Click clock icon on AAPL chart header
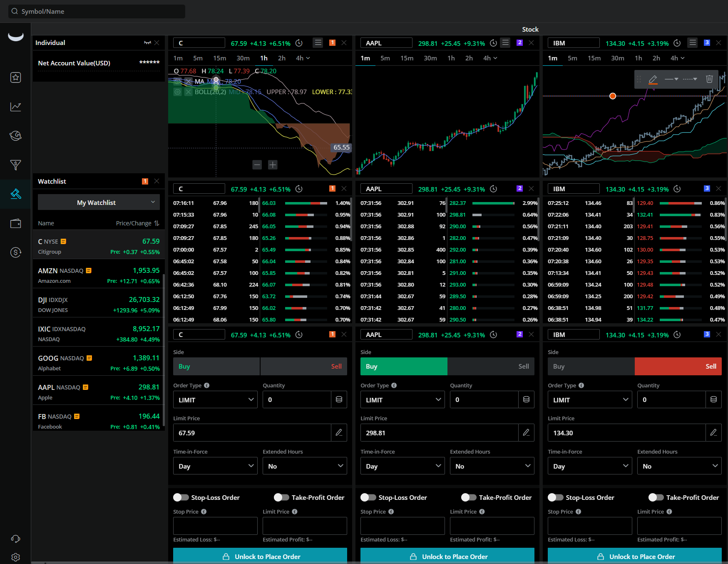 coord(493,43)
